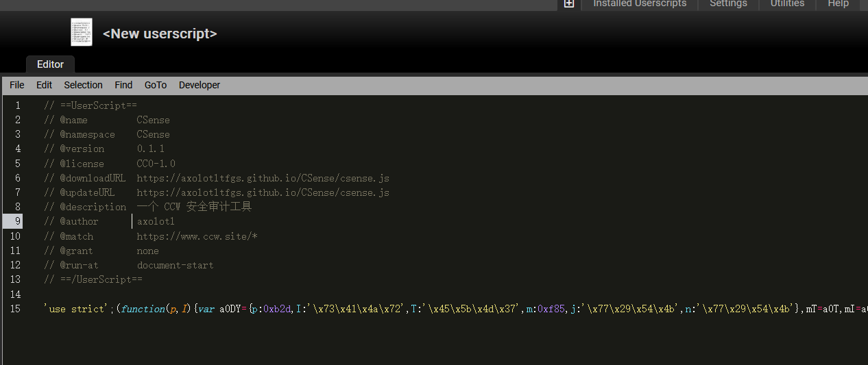Click the @match keyword
This screenshot has width=868, height=365.
76,236
